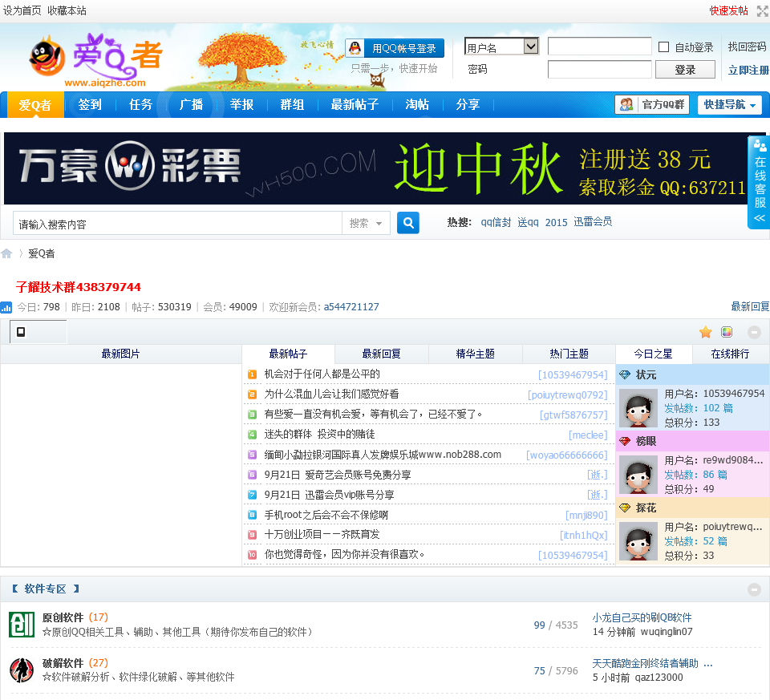The width and height of the screenshot is (770, 700).
Task: Click the 探花 user avatar
Action: 638,541
